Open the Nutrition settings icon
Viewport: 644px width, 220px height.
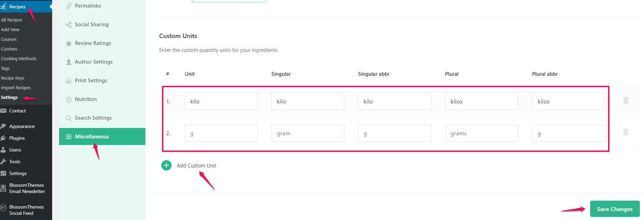[x=69, y=100]
